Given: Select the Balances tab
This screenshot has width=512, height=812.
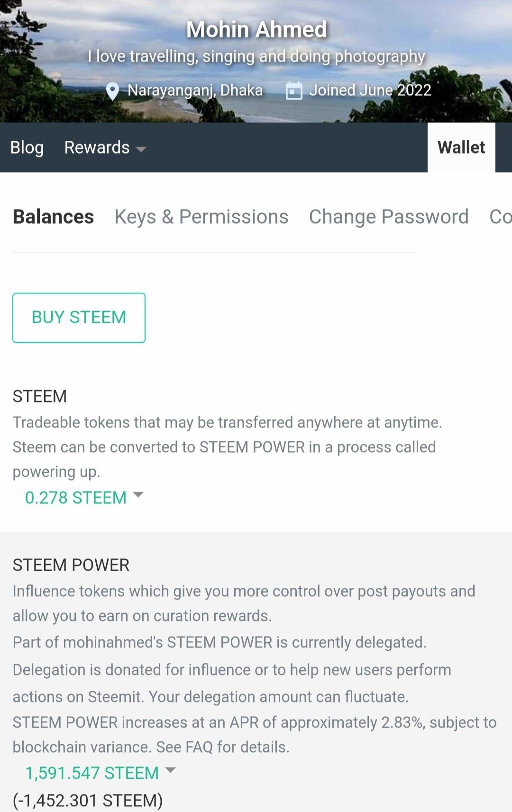Looking at the screenshot, I should [x=53, y=217].
